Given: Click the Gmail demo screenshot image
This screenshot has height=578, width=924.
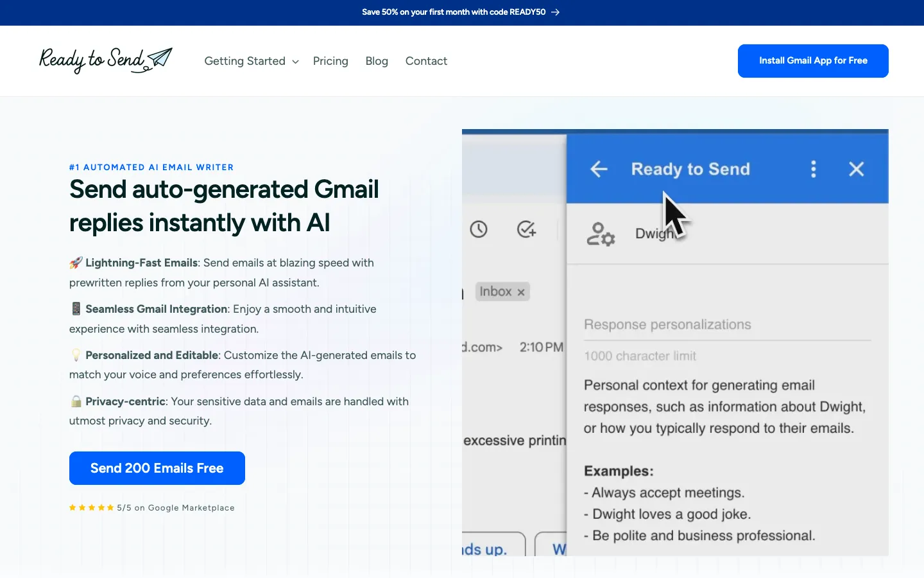Looking at the screenshot, I should [675, 342].
